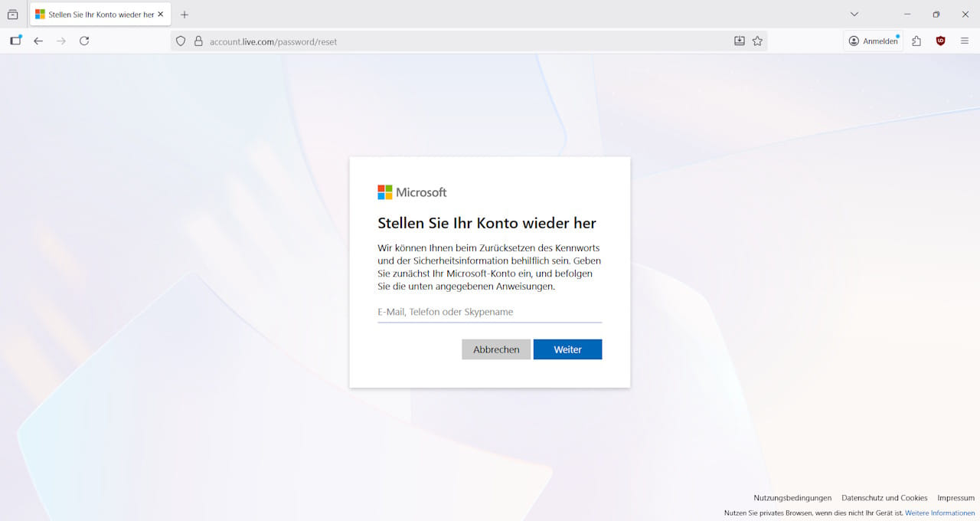The height and width of the screenshot is (521, 980).
Task: Expand the list all tabs chevron
Action: (854, 15)
